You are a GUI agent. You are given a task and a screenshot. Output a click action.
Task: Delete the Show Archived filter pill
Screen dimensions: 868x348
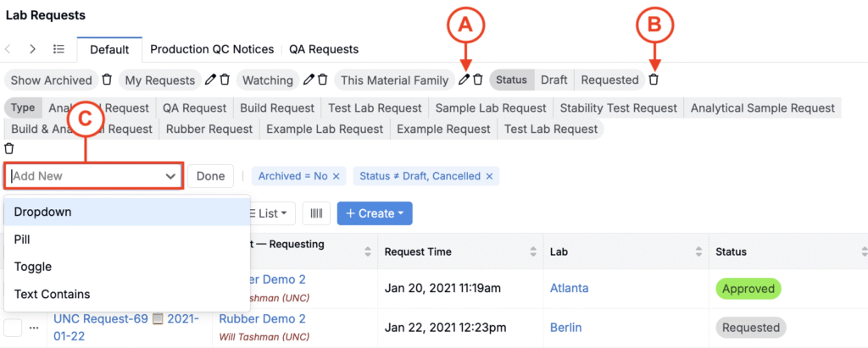(107, 80)
